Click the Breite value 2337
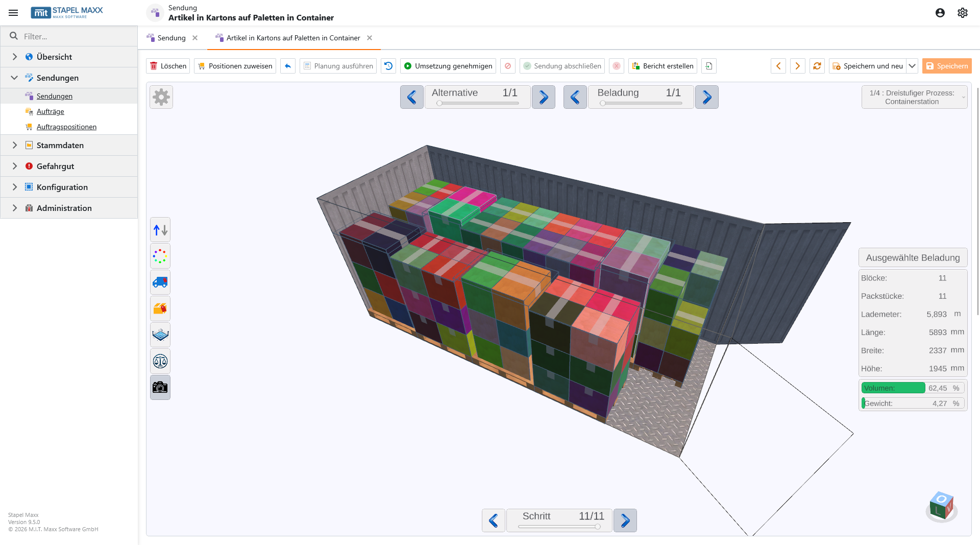Screen dimensions: 980x545 [938, 350]
